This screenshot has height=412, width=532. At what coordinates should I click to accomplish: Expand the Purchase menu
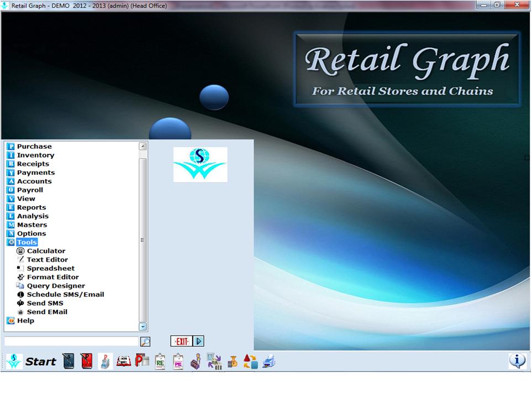pos(34,147)
